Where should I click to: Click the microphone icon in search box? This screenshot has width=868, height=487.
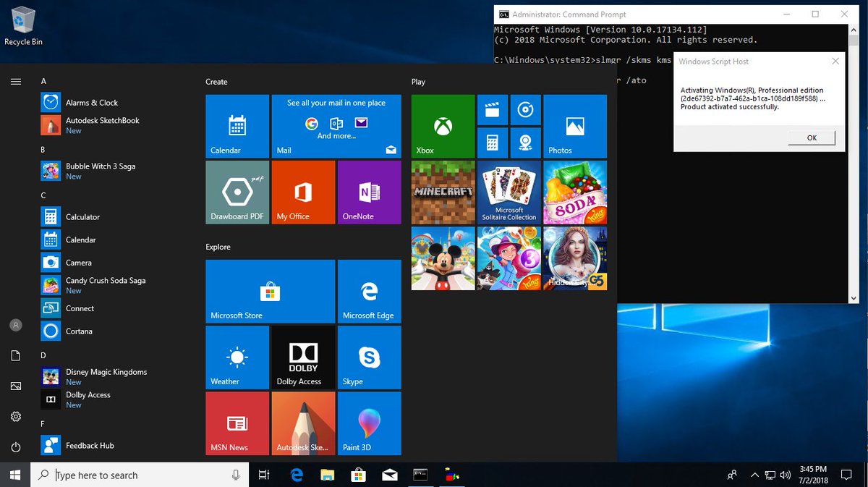[x=236, y=475]
